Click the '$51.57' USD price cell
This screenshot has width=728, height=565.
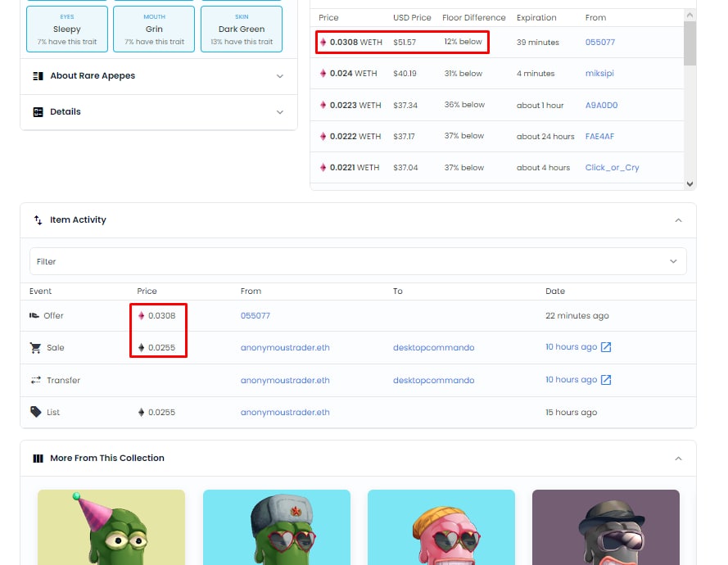405,43
